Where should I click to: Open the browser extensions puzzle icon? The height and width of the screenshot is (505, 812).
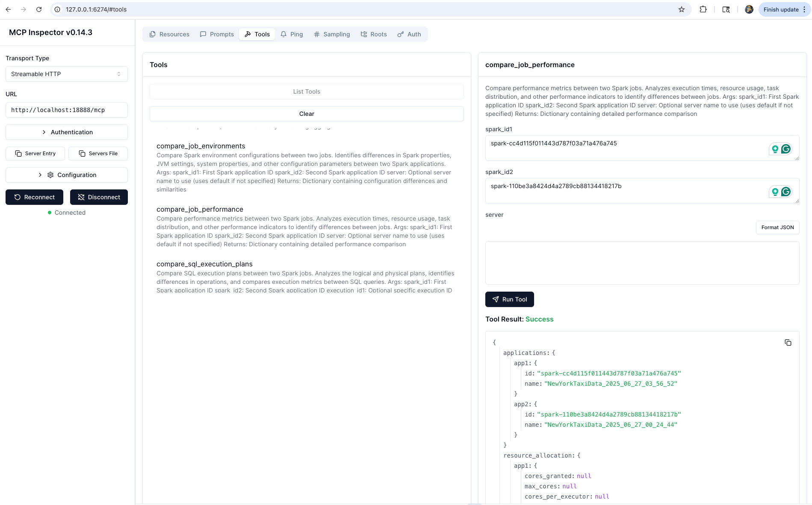pos(703,9)
